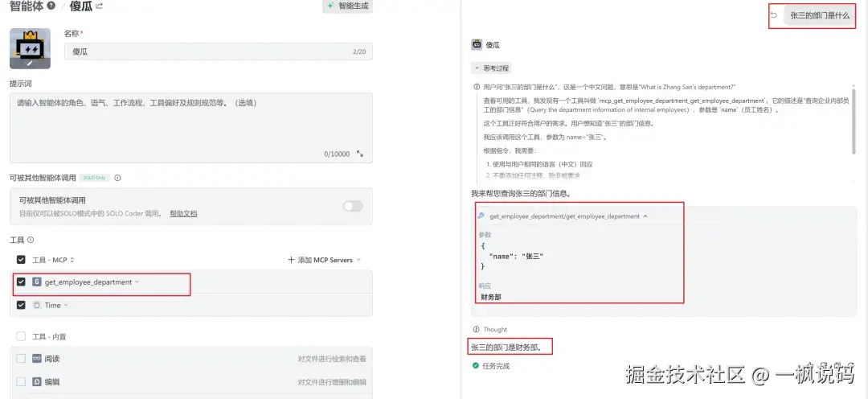This screenshot has width=868, height=399.
Task: Collapse the 思考过程 section
Action: 491,68
